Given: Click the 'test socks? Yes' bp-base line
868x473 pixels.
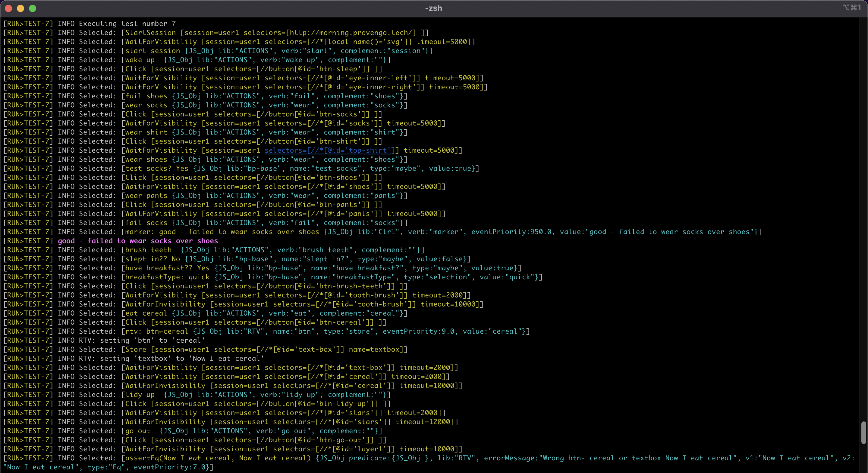Looking at the screenshot, I should tap(241, 169).
